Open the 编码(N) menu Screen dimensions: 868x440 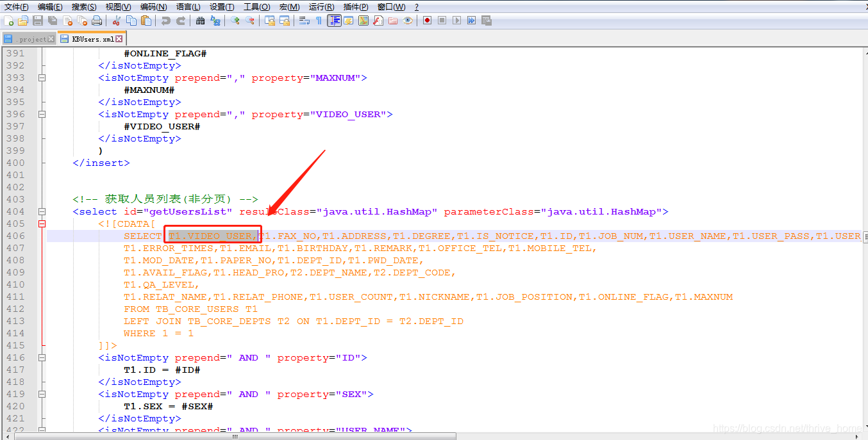[153, 6]
